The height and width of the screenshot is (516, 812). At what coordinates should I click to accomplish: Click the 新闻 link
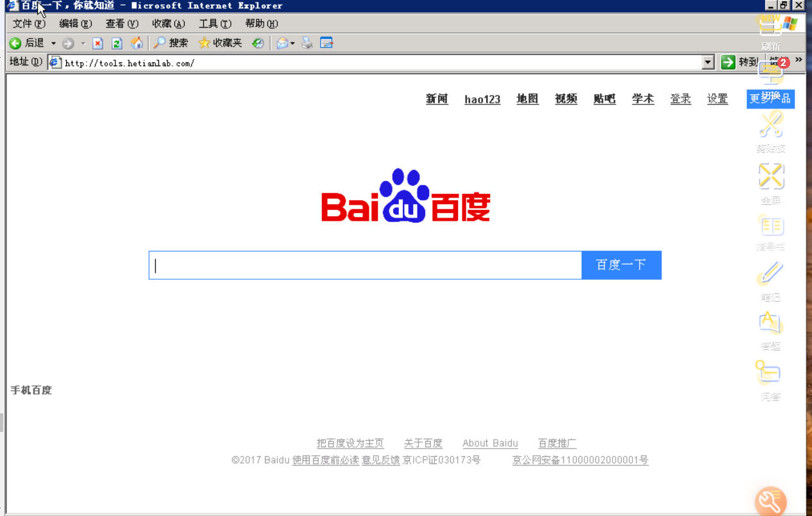click(x=437, y=99)
